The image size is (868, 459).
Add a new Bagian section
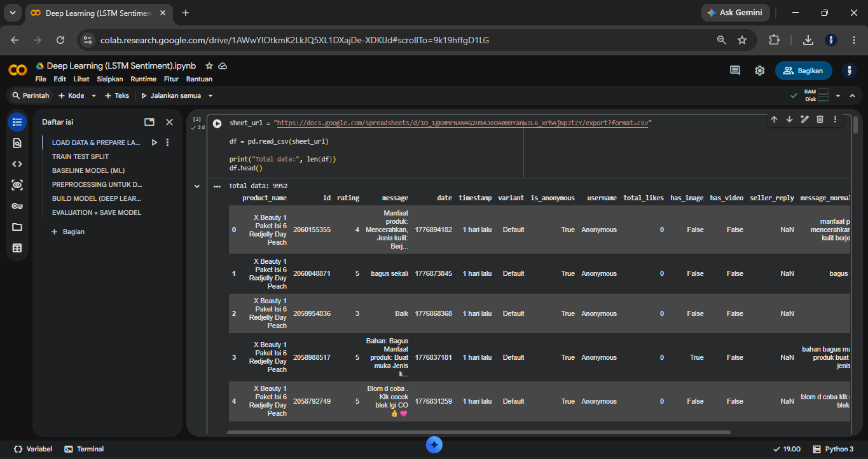67,232
